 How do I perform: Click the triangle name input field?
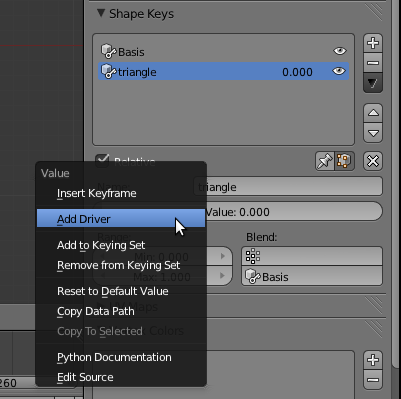[x=288, y=187]
